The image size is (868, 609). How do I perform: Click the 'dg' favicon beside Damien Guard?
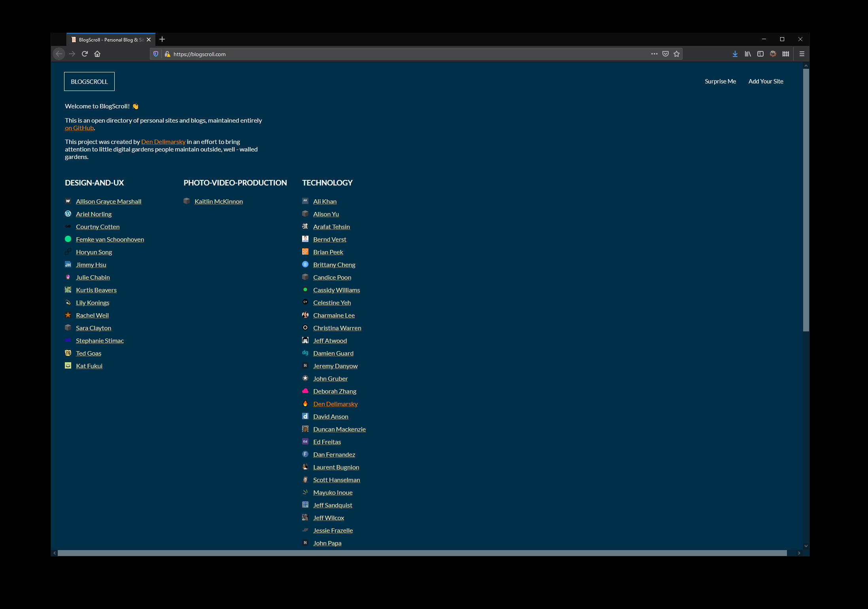tap(305, 353)
